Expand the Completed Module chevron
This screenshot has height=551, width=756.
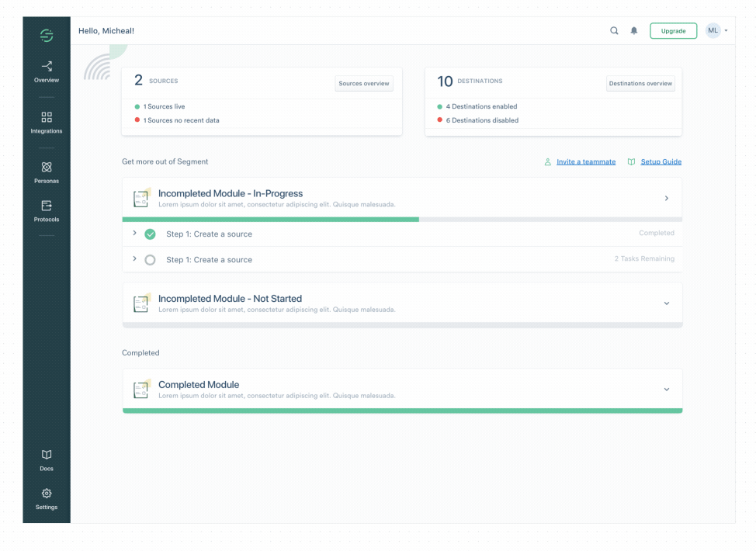tap(667, 390)
